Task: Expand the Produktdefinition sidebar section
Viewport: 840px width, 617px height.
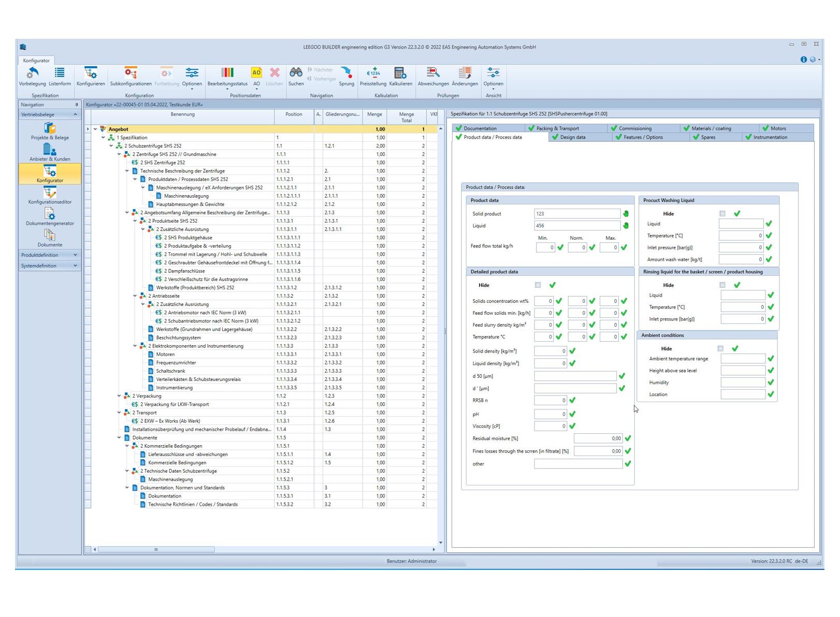Action: (49, 255)
